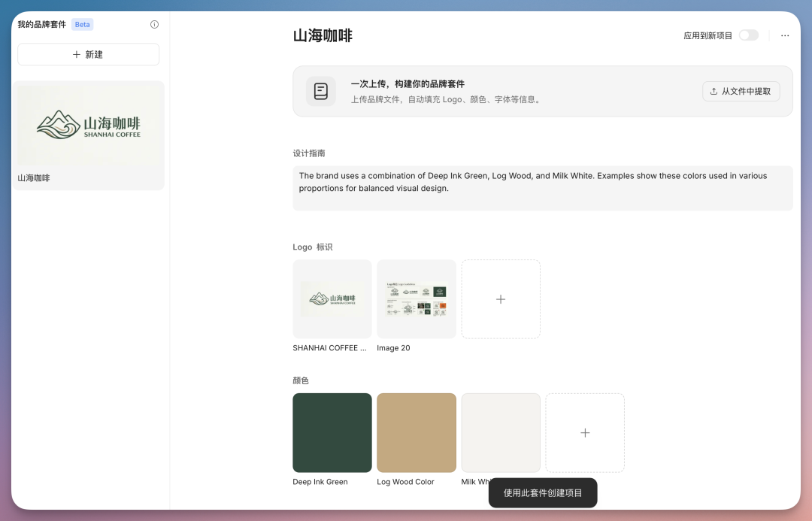Image resolution: width=812 pixels, height=521 pixels.
Task: Toggle the 应用到新项目 switch on
Action: tap(749, 35)
